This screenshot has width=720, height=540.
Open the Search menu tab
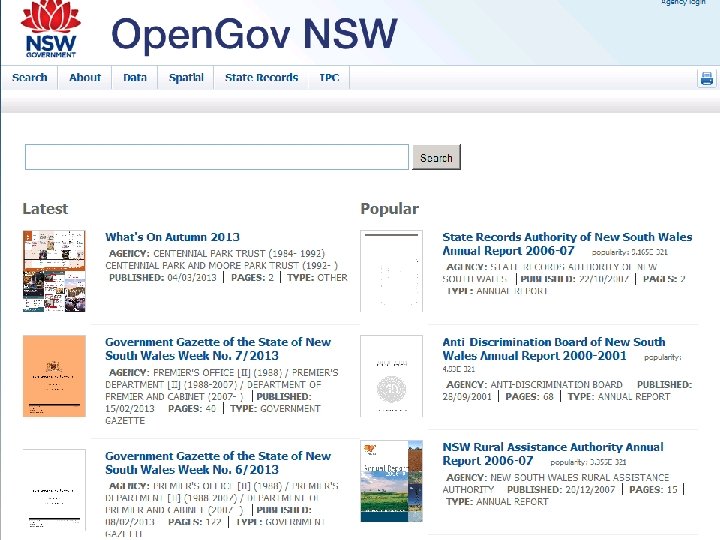[x=29, y=78]
